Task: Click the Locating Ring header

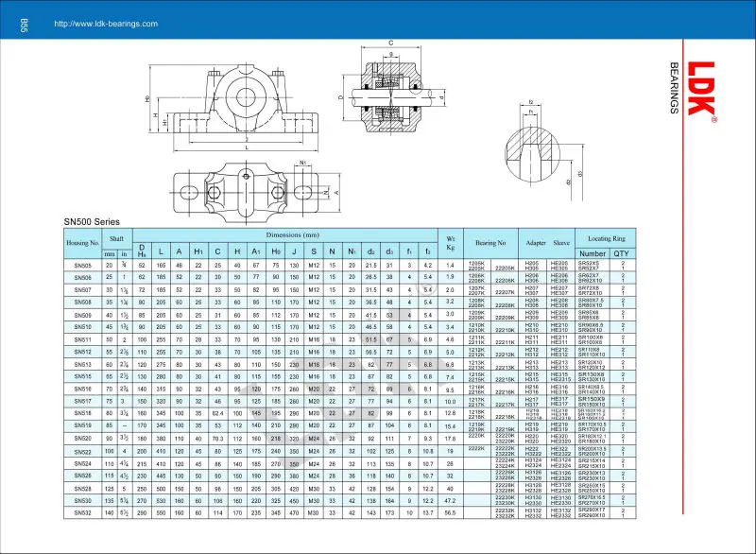Action: tap(606, 238)
